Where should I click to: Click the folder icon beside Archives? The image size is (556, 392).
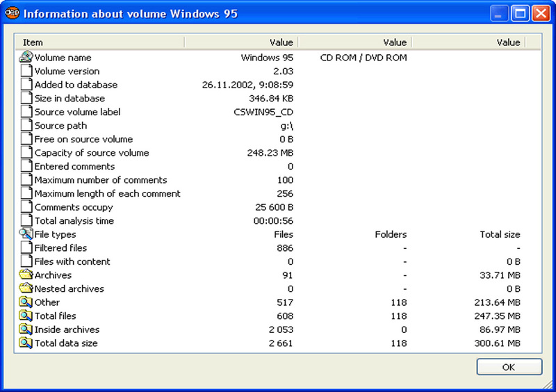click(26, 275)
